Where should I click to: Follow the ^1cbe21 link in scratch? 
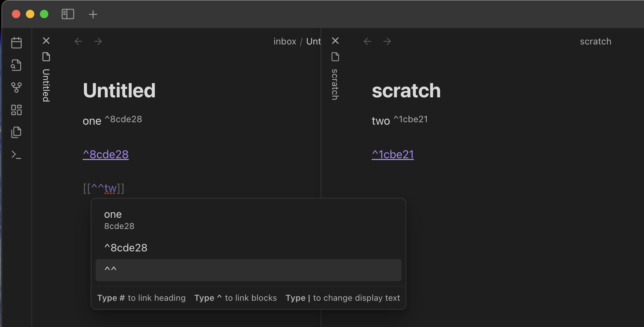click(393, 154)
